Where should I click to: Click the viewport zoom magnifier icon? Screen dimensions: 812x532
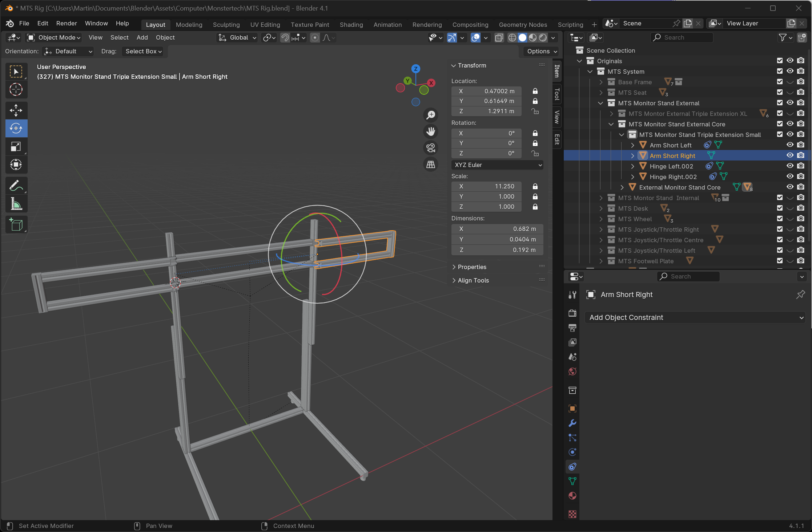[431, 115]
